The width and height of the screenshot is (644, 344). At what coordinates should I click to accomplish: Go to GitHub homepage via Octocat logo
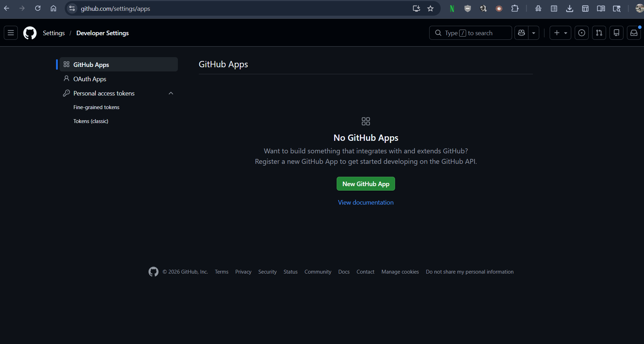[x=30, y=33]
